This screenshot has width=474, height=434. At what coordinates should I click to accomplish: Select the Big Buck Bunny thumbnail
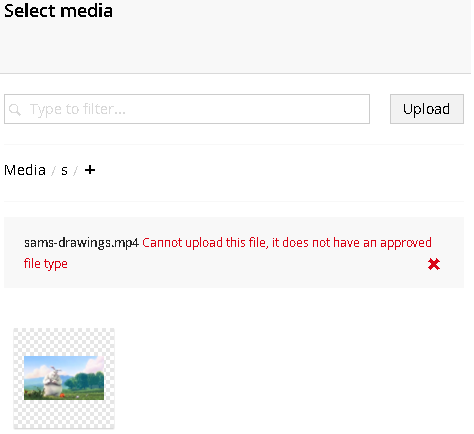pyautogui.click(x=64, y=378)
